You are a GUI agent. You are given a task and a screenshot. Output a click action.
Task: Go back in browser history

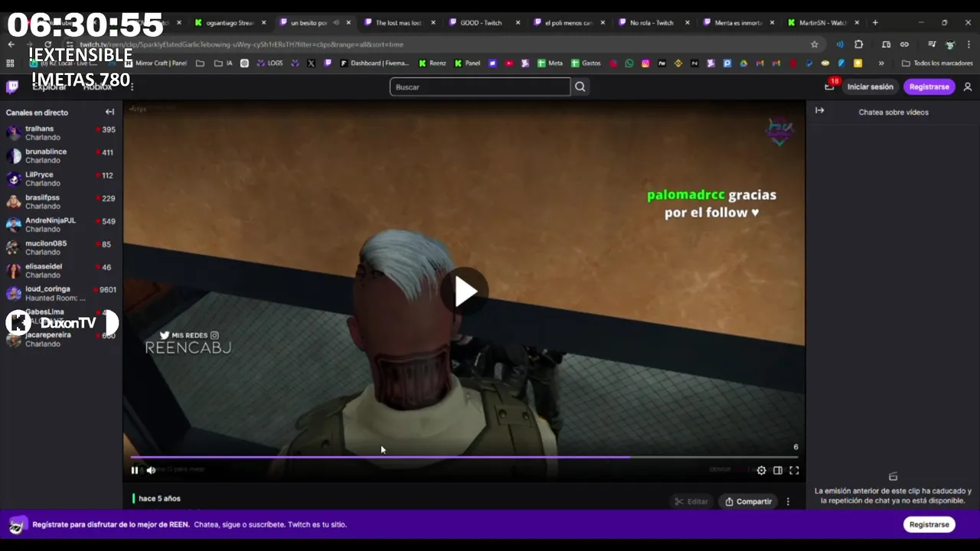(x=11, y=44)
